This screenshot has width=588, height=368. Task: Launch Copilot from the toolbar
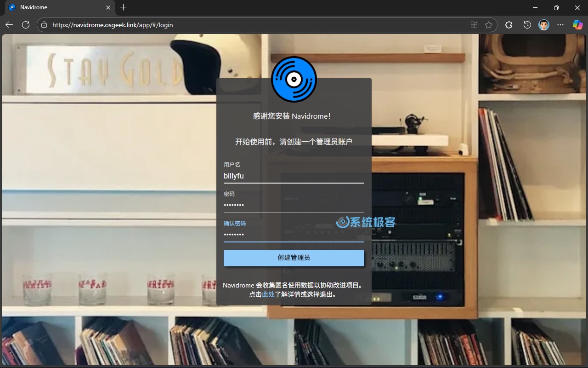577,25
